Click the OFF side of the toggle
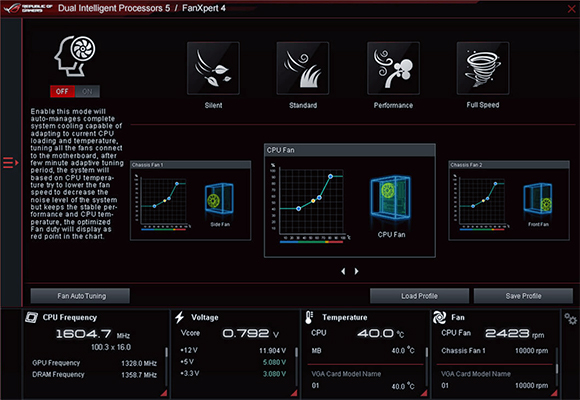 (x=62, y=91)
